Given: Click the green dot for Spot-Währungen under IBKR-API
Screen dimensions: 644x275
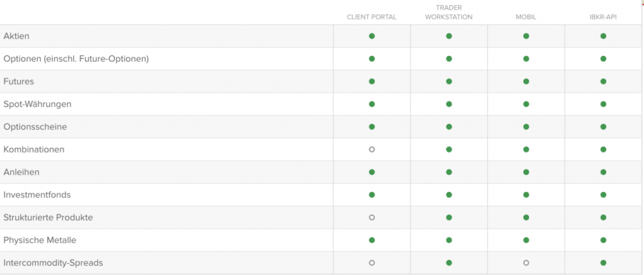Looking at the screenshot, I should tap(603, 104).
